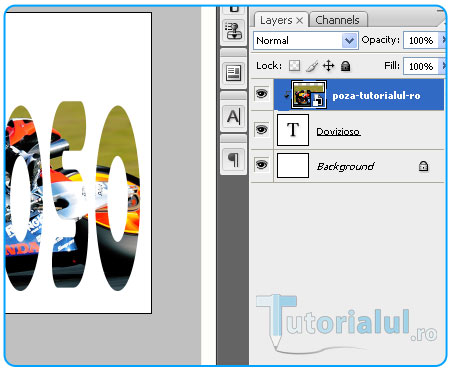Open the Layer Comps panel icon

(x=234, y=73)
